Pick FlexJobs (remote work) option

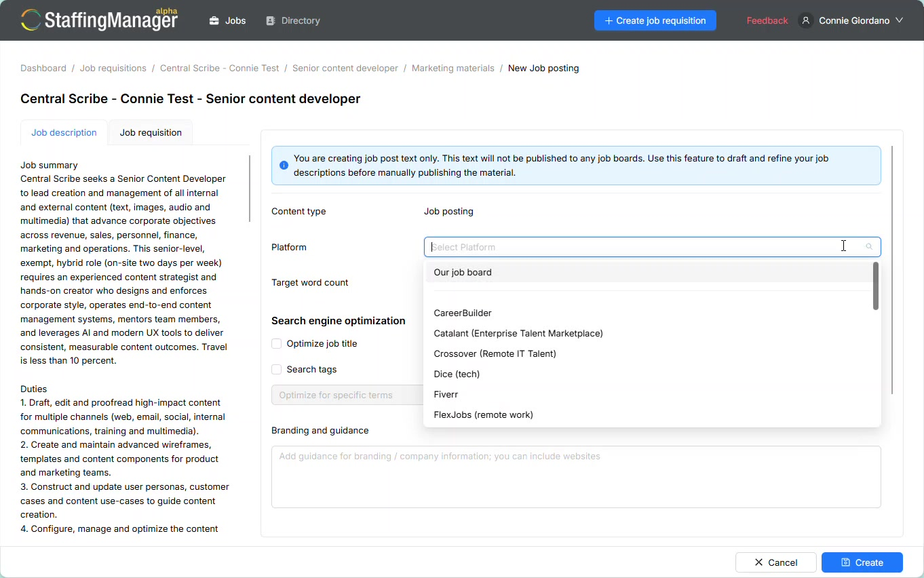pyautogui.click(x=648, y=415)
